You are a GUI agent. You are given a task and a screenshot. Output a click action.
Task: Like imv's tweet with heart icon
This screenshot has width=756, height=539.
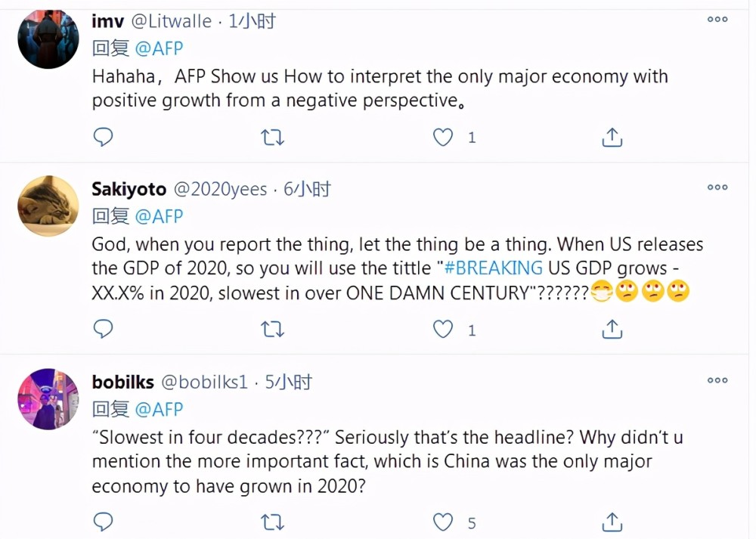tap(442, 138)
